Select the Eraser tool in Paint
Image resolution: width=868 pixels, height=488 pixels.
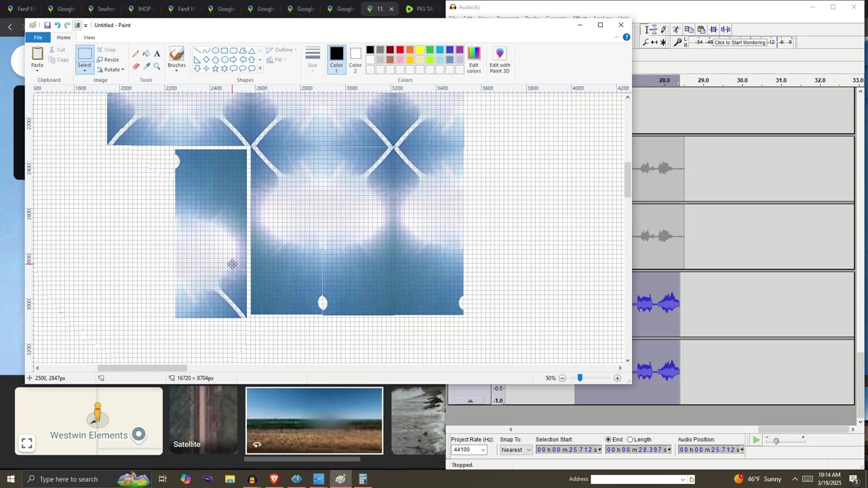coord(136,66)
